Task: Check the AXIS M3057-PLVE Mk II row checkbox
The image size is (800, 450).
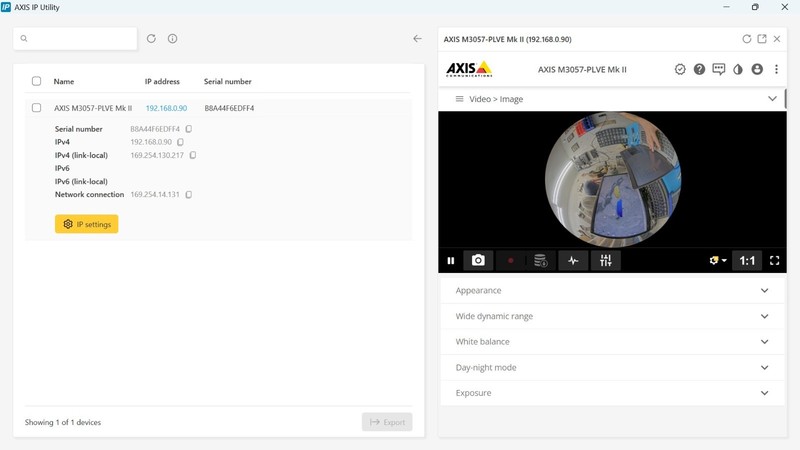Action: tap(36, 108)
